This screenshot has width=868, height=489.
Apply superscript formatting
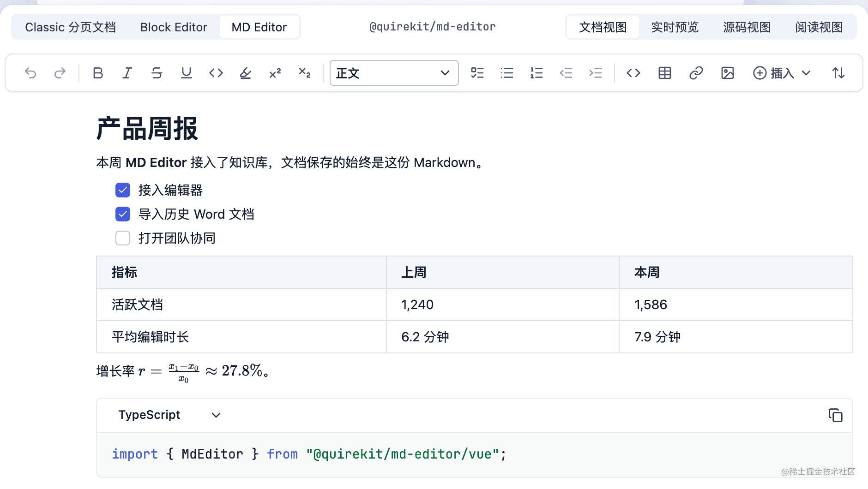[275, 73]
